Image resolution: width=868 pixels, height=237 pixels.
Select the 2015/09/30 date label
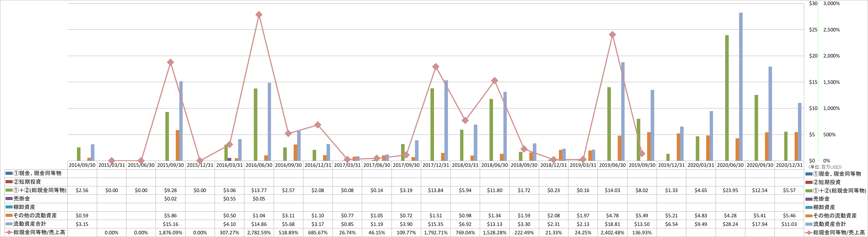tap(170, 165)
